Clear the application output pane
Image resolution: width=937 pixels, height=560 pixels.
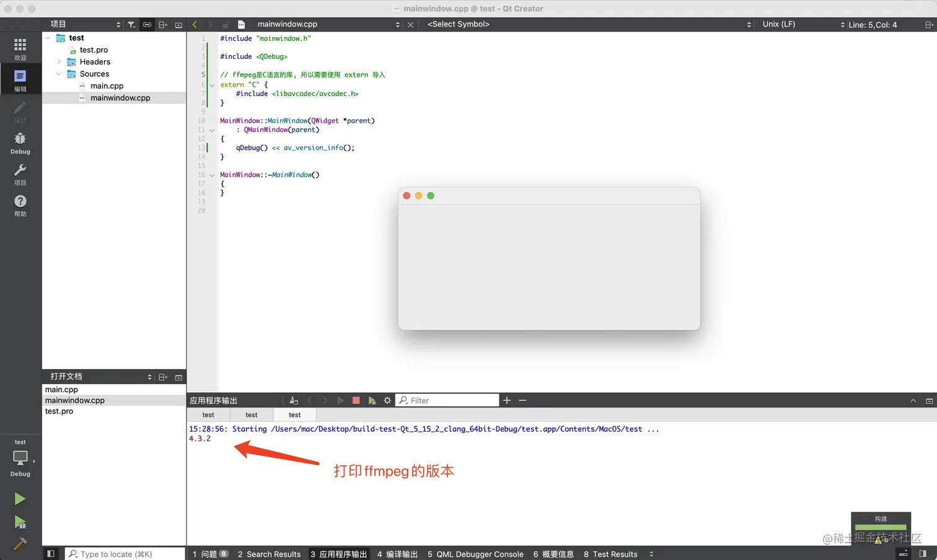coord(294,401)
